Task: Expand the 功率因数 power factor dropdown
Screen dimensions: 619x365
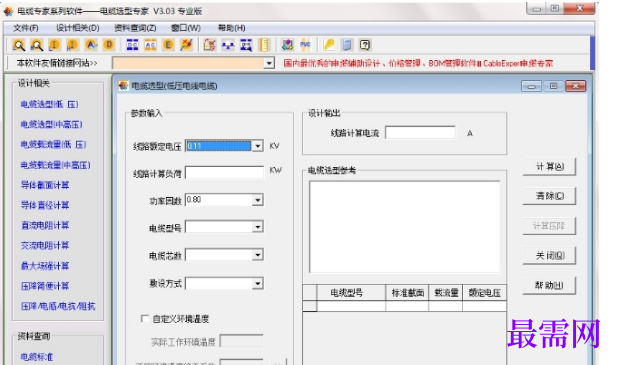Action: [x=257, y=200]
